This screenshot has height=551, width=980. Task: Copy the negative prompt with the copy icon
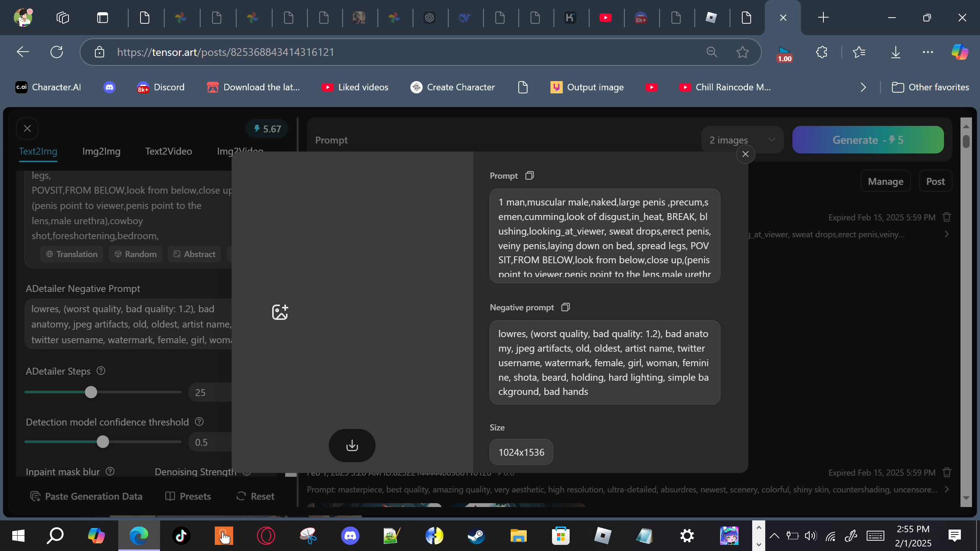[565, 307]
